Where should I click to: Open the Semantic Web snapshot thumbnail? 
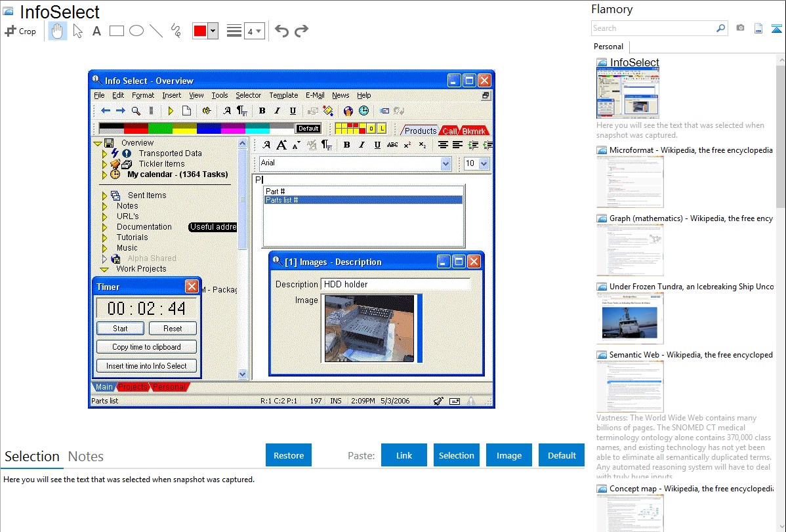pos(630,386)
